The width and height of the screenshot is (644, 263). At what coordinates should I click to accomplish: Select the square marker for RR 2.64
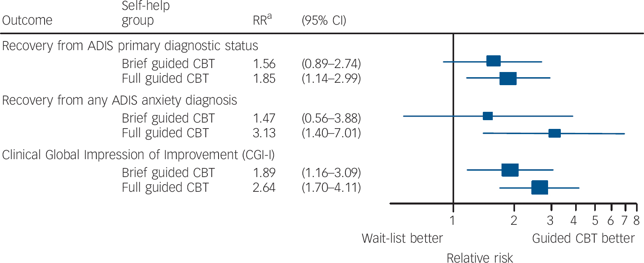click(x=539, y=187)
